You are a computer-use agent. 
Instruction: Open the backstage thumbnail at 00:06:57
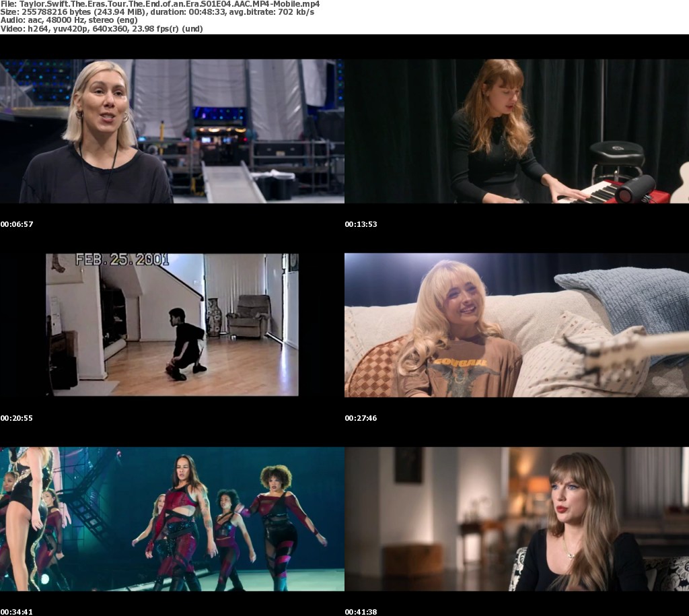pos(172,131)
